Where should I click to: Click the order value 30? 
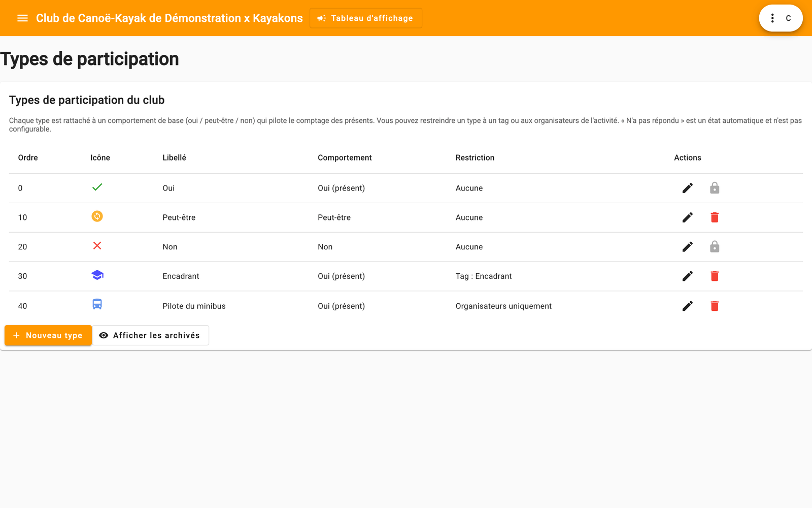pyautogui.click(x=22, y=276)
